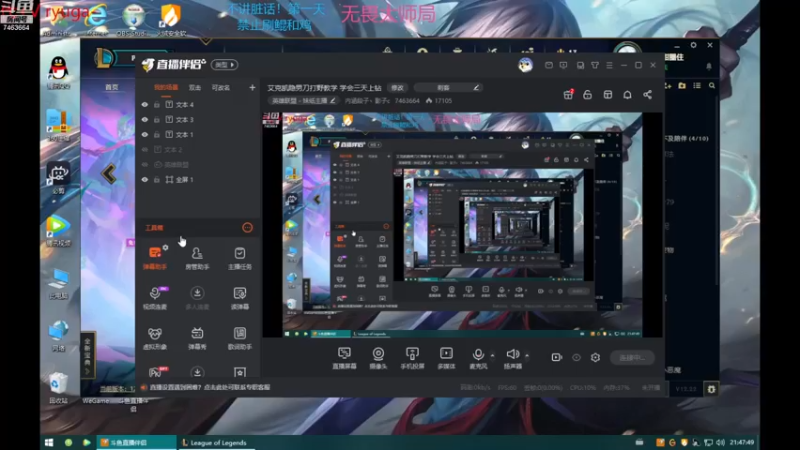Viewport: 800px width, 450px height.
Task: Click the layout grid icon in header
Action: click(x=608, y=95)
